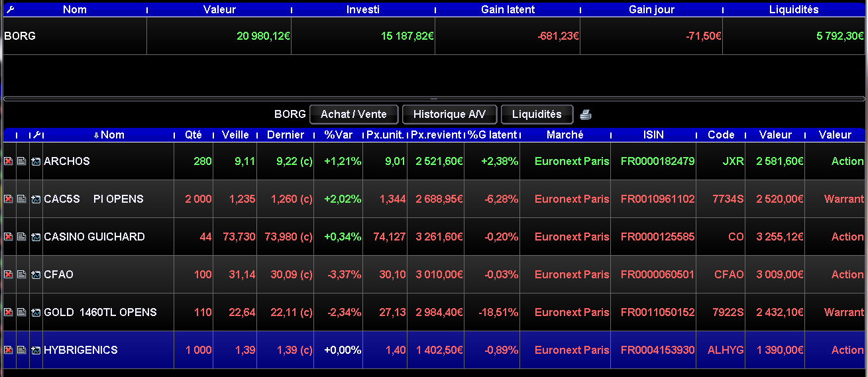Click the liquidity value 5 792,30€
868x377 pixels.
[841, 36]
